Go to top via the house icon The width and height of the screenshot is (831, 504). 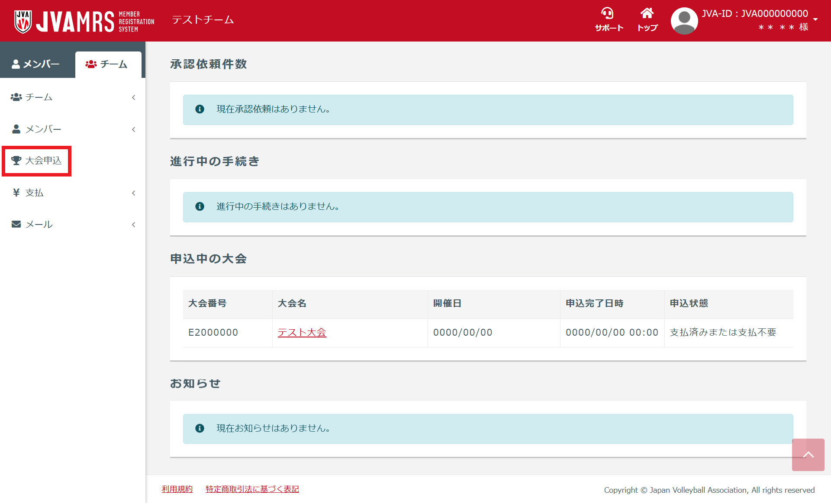[x=647, y=13]
